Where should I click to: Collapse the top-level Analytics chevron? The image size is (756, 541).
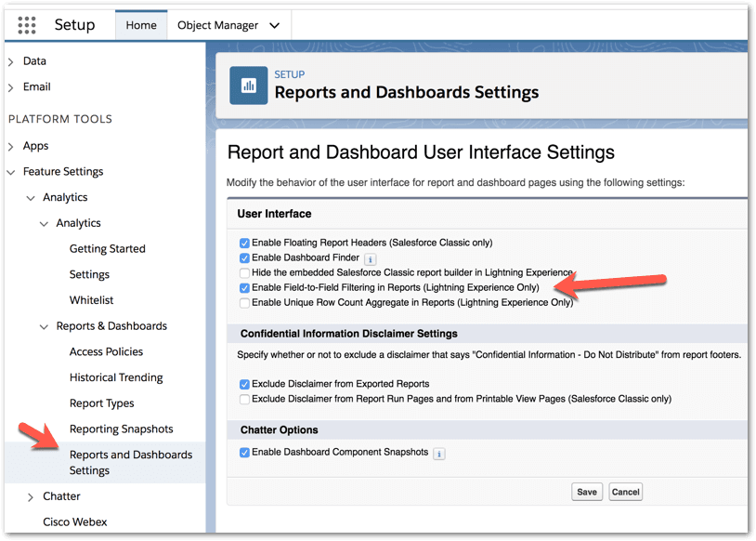(31, 198)
